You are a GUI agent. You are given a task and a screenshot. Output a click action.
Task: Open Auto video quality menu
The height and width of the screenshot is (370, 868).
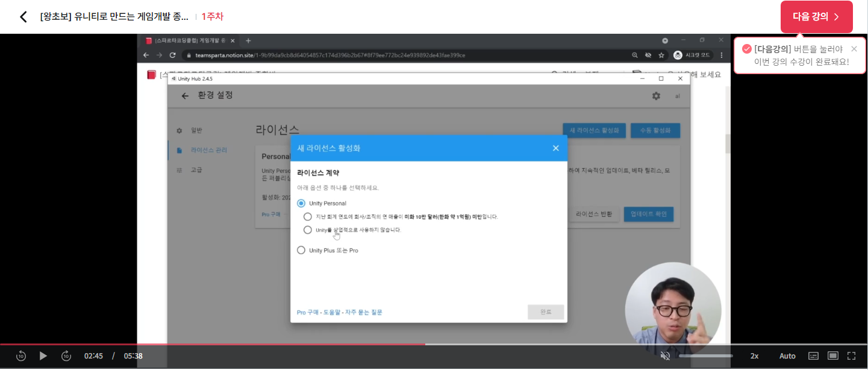787,356
